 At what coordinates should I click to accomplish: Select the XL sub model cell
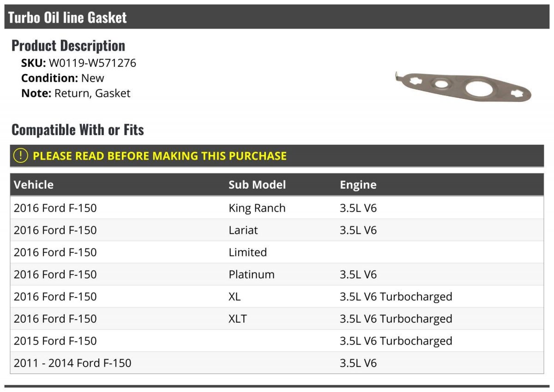pos(235,297)
